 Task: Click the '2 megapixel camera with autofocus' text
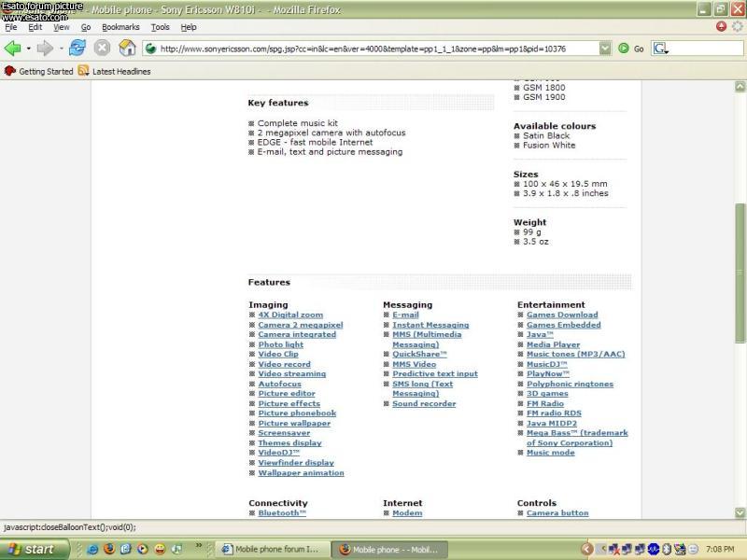coord(331,133)
